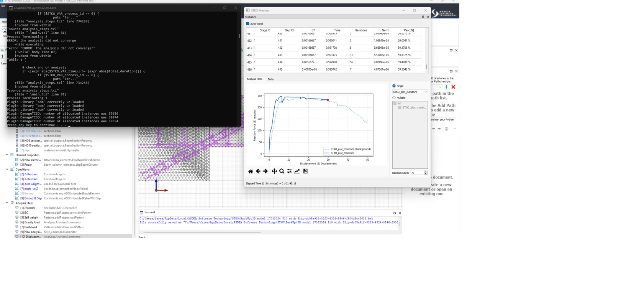Collapse the Element Properties tree group
The image size is (644, 298).
[x=7, y=155]
